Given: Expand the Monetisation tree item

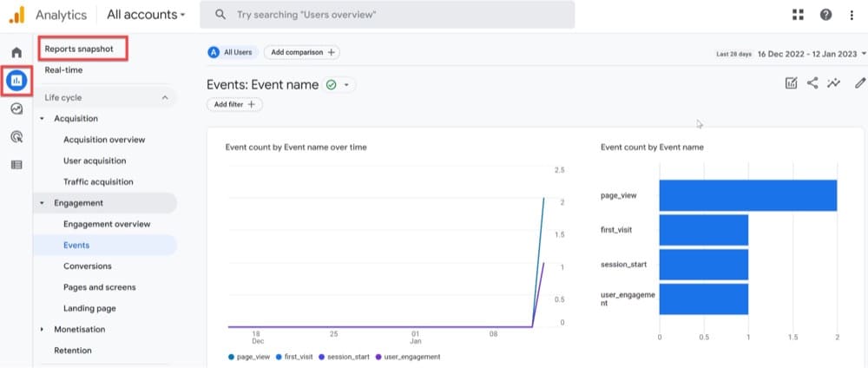Looking at the screenshot, I should (x=42, y=329).
